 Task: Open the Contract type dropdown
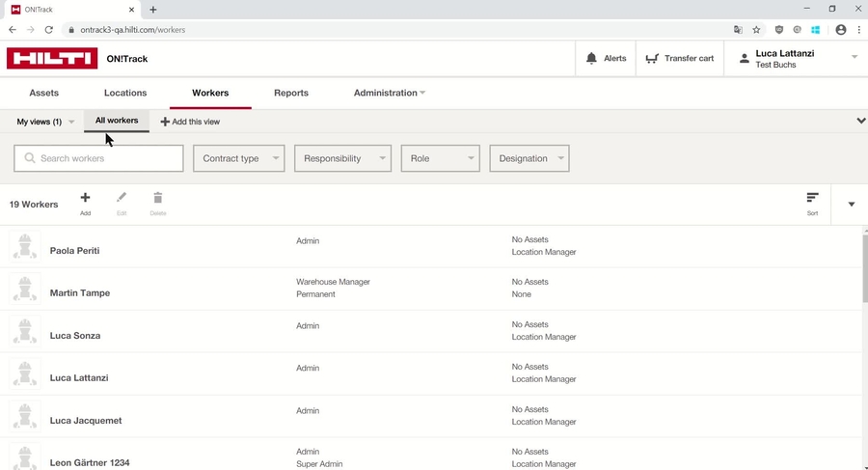pyautogui.click(x=238, y=158)
